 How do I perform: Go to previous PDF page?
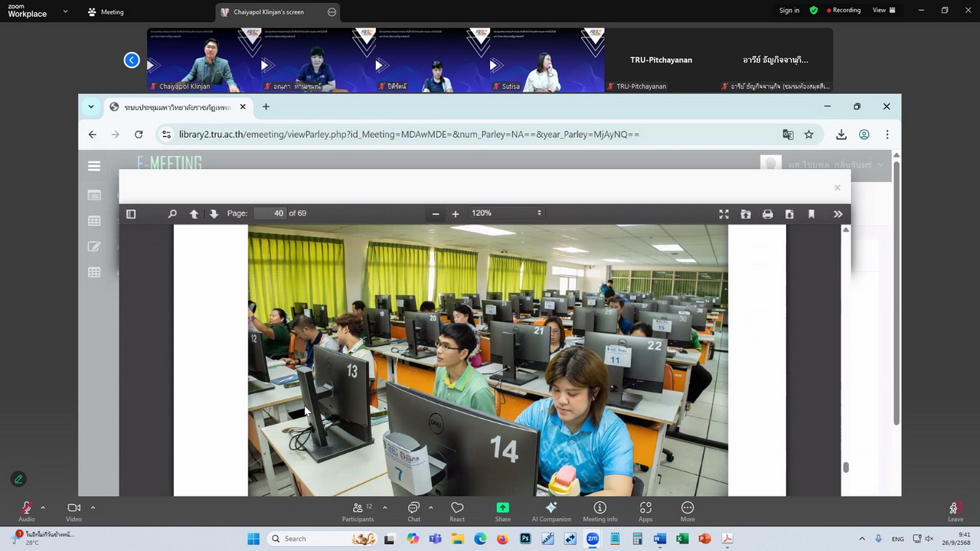tap(194, 214)
